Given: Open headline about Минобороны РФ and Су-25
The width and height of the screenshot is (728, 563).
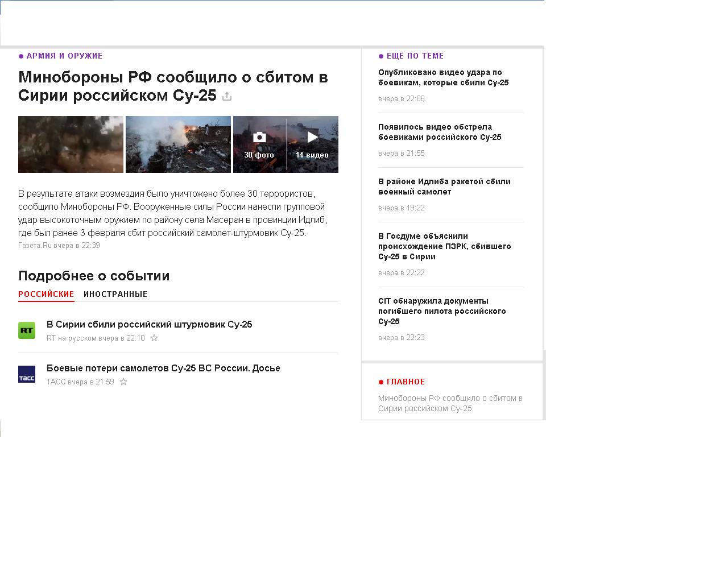Looking at the screenshot, I should coord(173,86).
